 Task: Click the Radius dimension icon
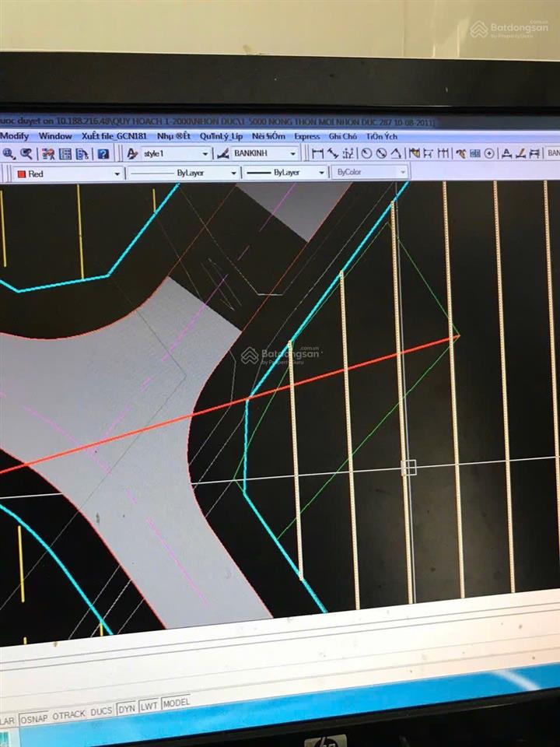click(x=366, y=153)
